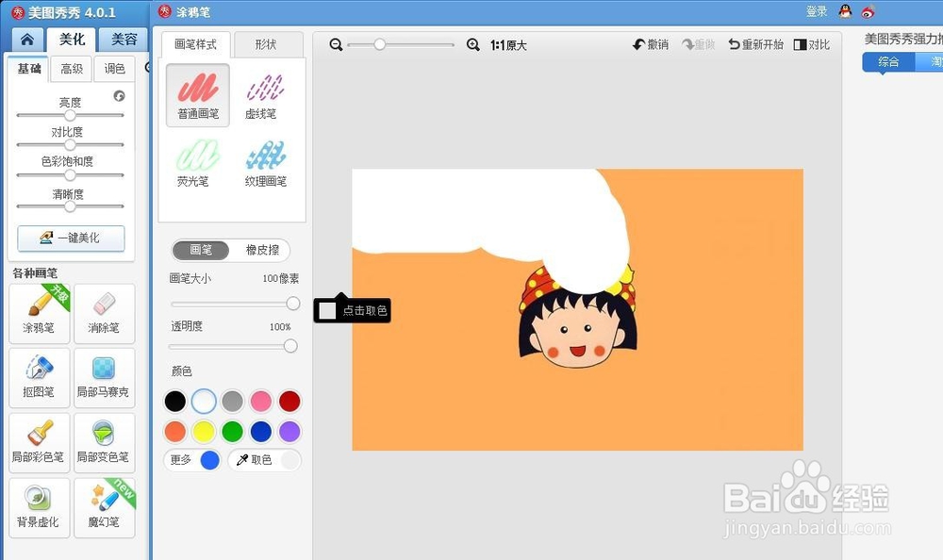Open the 美化 tab
Viewport: 943px width, 560px height.
tap(72, 40)
